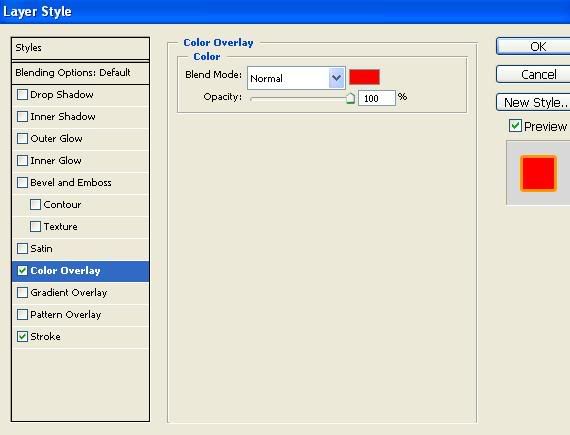The height and width of the screenshot is (435, 570).
Task: Uncheck the Stroke effect checkbox
Action: [x=23, y=337]
